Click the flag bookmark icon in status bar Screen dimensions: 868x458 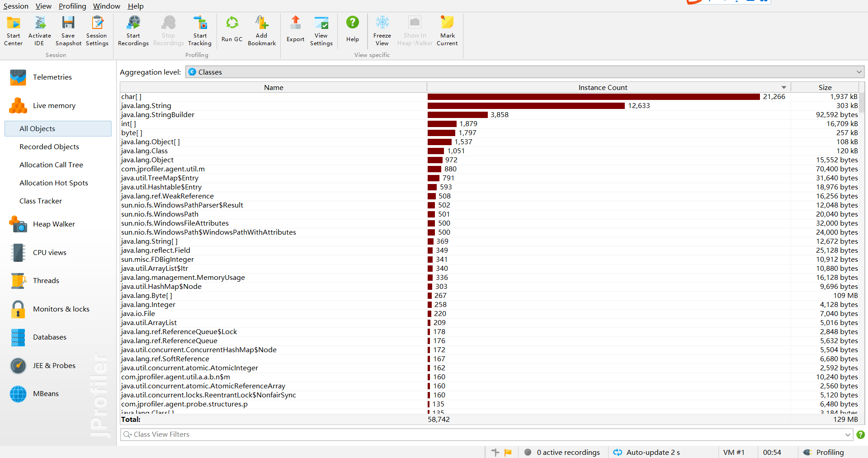click(x=508, y=453)
